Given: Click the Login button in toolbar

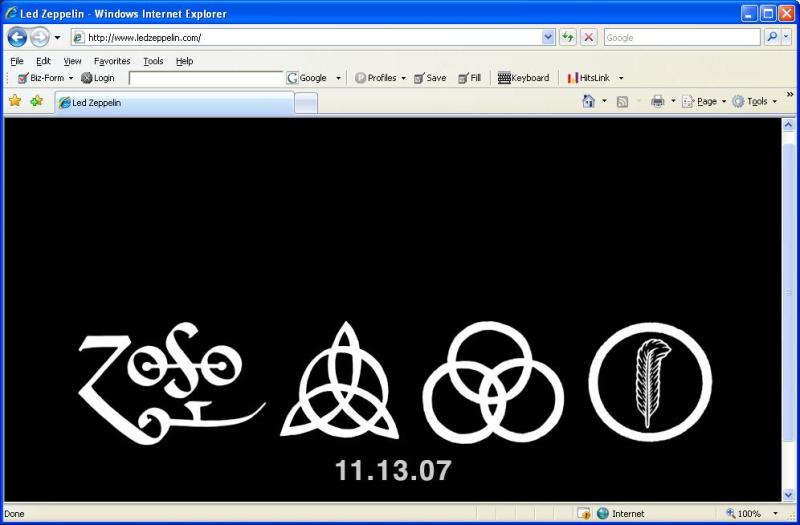Looking at the screenshot, I should (98, 78).
